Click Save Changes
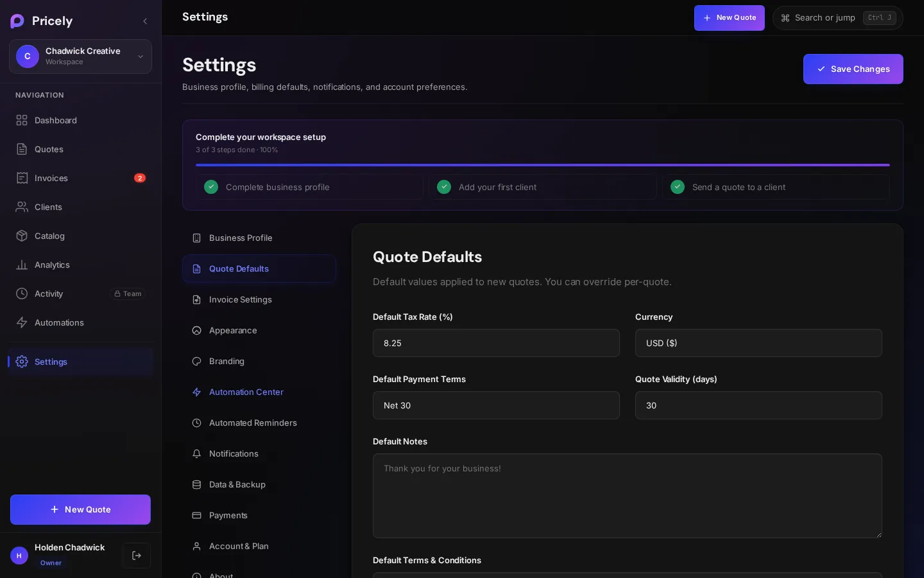This screenshot has width=924, height=578. [853, 69]
